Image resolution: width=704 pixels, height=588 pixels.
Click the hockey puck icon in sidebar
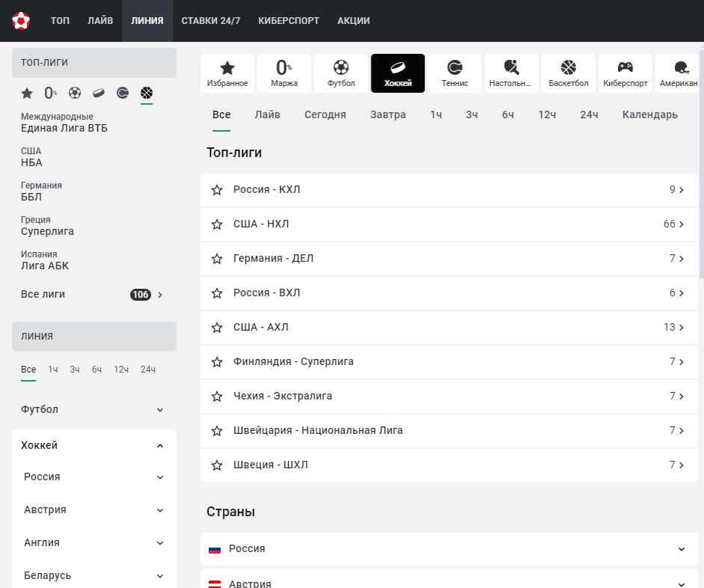[x=99, y=94]
